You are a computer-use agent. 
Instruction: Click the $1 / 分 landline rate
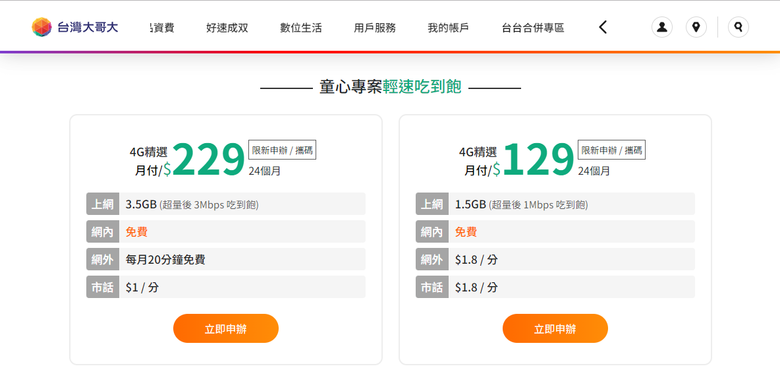click(142, 288)
